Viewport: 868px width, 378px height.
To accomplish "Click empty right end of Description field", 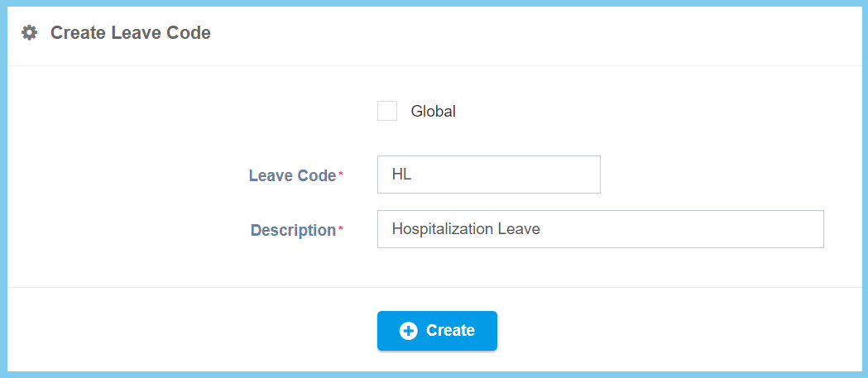I will tap(745, 229).
